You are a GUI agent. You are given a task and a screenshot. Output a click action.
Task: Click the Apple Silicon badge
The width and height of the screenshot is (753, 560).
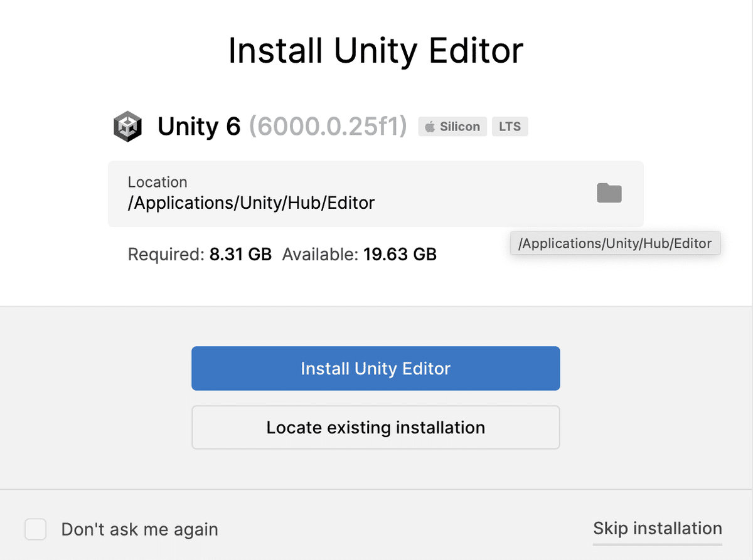coord(452,126)
